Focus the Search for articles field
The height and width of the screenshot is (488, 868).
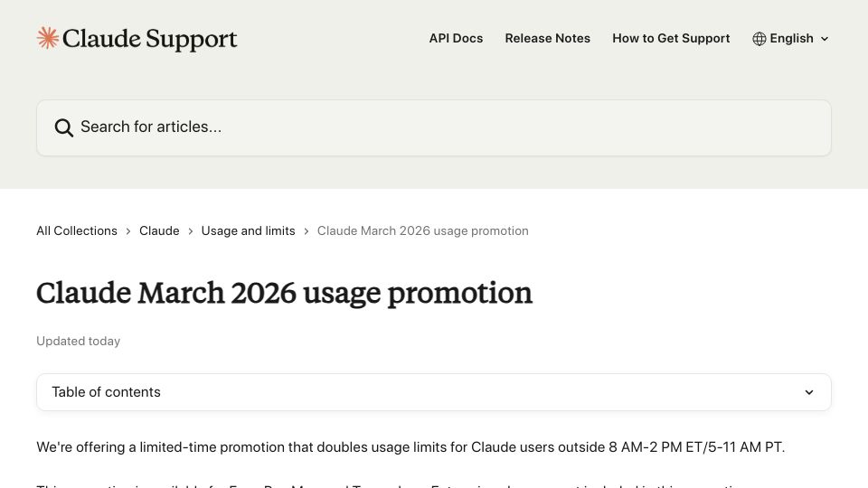pyautogui.click(x=433, y=127)
